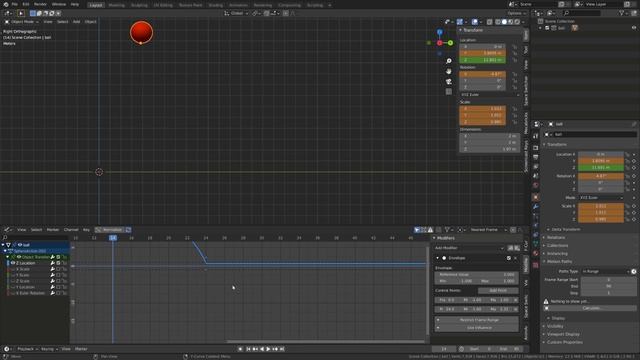Expand the Visibility panel
The height and width of the screenshot is (360, 640).
(x=554, y=326)
